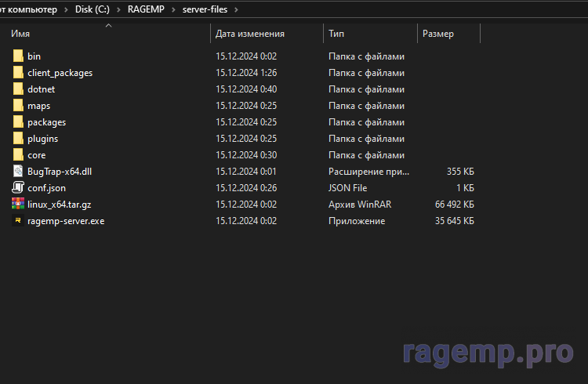This screenshot has height=384, width=588.
Task: Click the type Приложение
Action: tap(357, 221)
